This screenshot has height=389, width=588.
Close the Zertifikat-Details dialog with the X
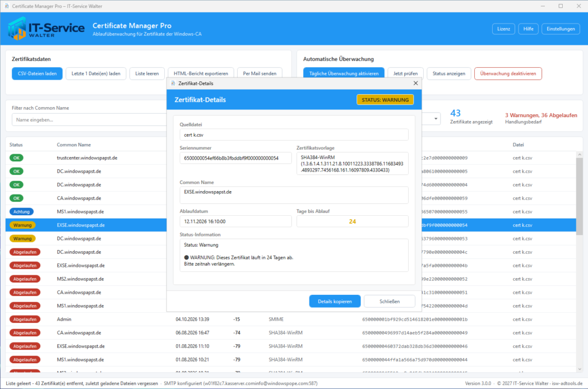[416, 83]
